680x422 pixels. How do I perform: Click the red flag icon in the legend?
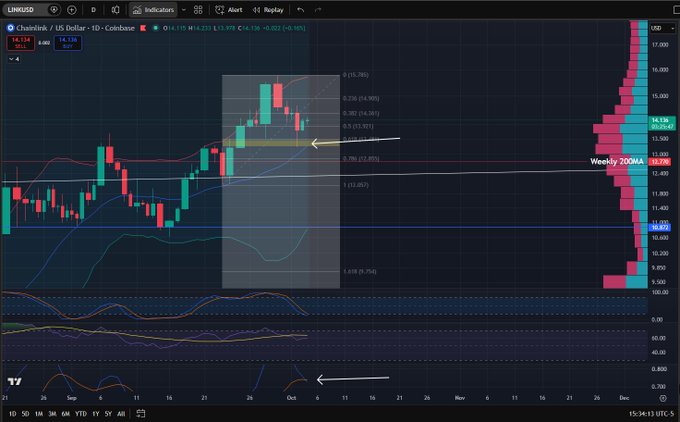[143, 28]
